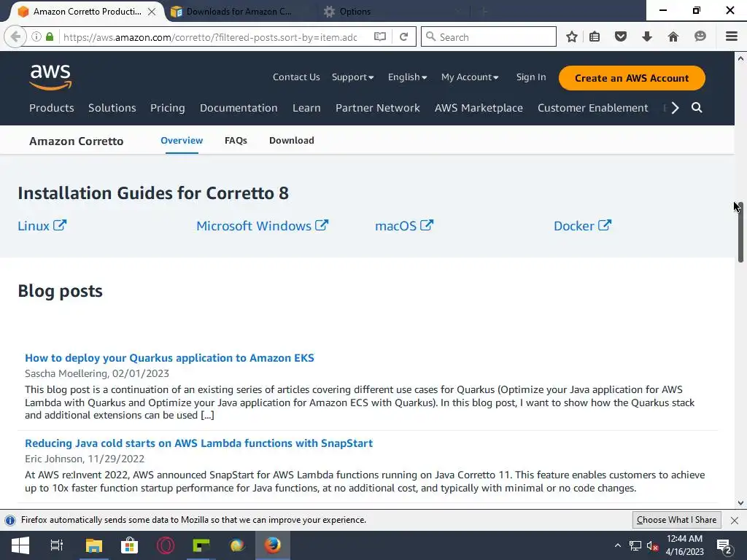
Task: Open site information icon in address bar
Action: click(36, 36)
